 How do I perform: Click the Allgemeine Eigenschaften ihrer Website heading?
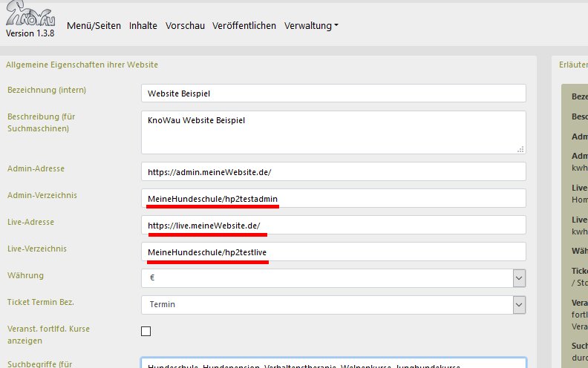click(82, 65)
